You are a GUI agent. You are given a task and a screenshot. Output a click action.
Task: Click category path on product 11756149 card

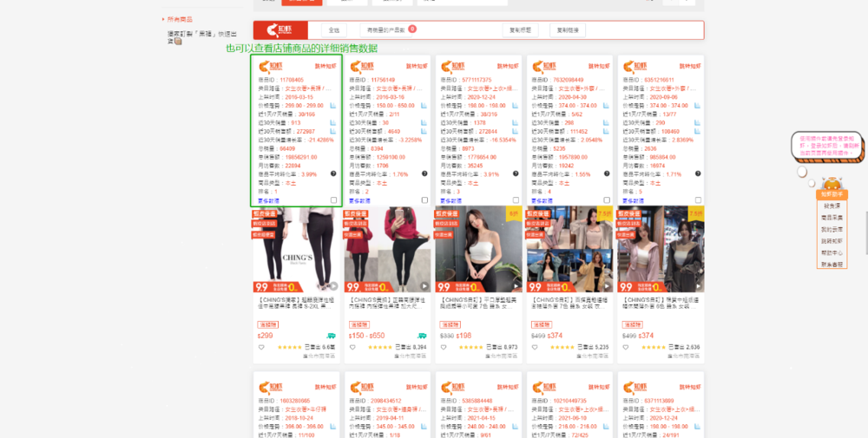coord(398,88)
